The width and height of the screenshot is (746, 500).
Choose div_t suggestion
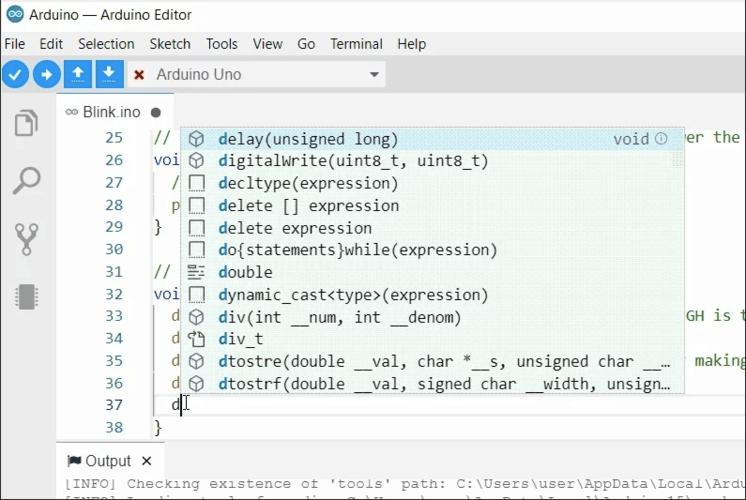pos(432,339)
